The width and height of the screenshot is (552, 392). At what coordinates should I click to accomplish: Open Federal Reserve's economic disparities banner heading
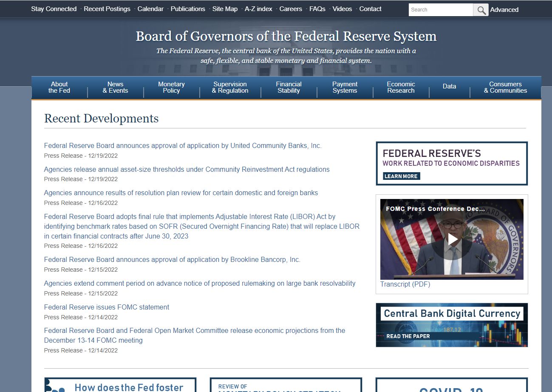[432, 153]
